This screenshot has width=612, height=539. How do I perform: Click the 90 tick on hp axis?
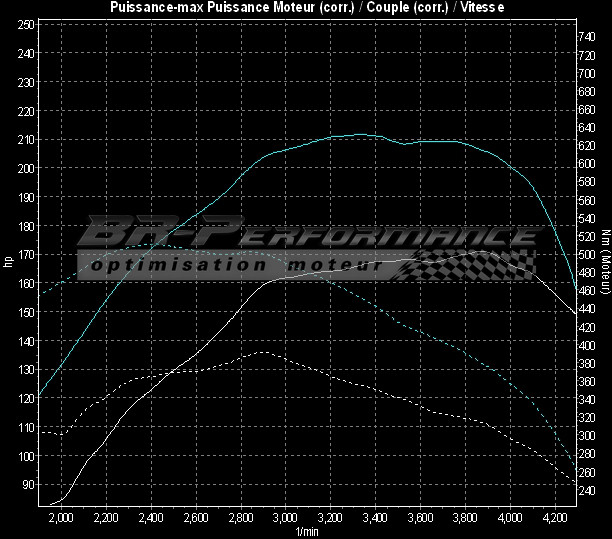click(27, 485)
